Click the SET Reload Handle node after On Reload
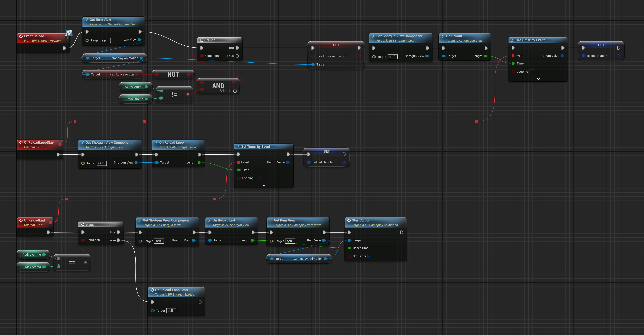Image resolution: width=644 pixels, height=335 pixels. point(601,51)
